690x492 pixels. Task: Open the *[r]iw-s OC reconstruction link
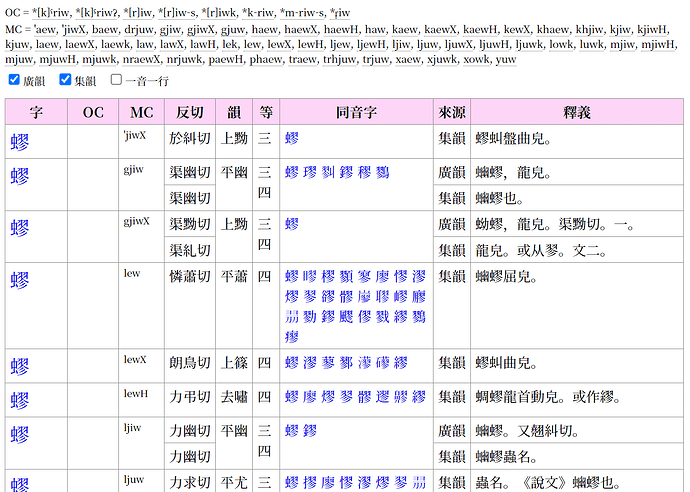(x=177, y=13)
